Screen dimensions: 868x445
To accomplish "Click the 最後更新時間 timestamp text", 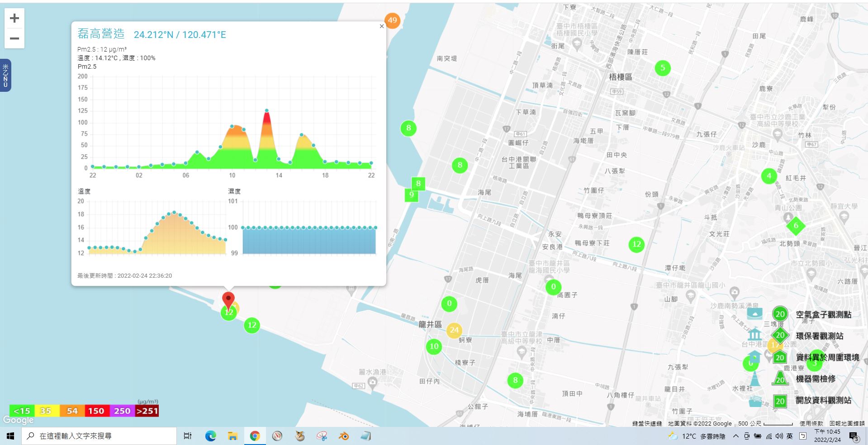I will [x=124, y=275].
